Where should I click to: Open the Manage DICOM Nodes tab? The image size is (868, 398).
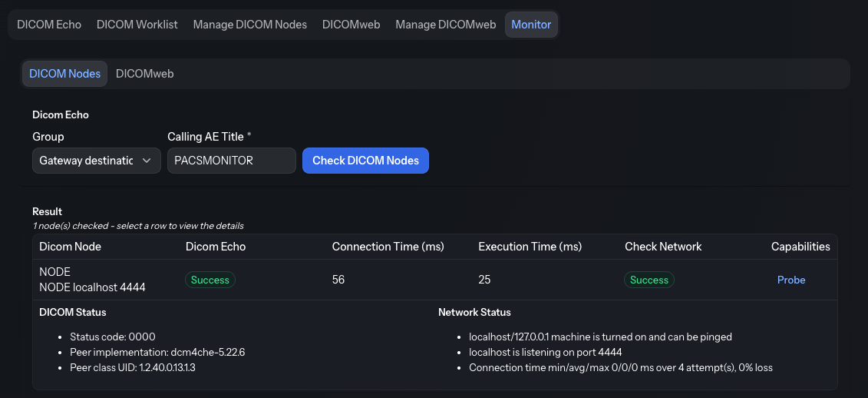tap(249, 25)
